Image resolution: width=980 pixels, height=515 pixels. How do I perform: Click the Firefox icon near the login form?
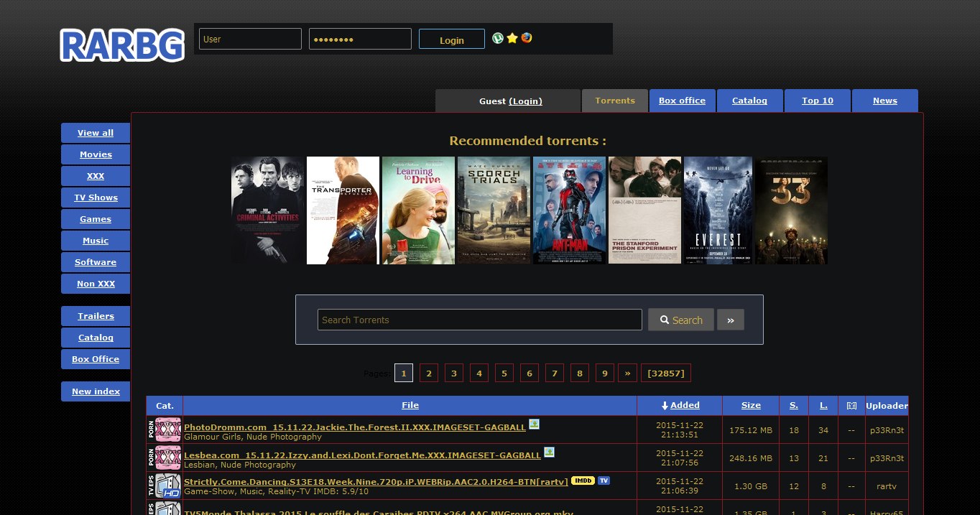527,38
